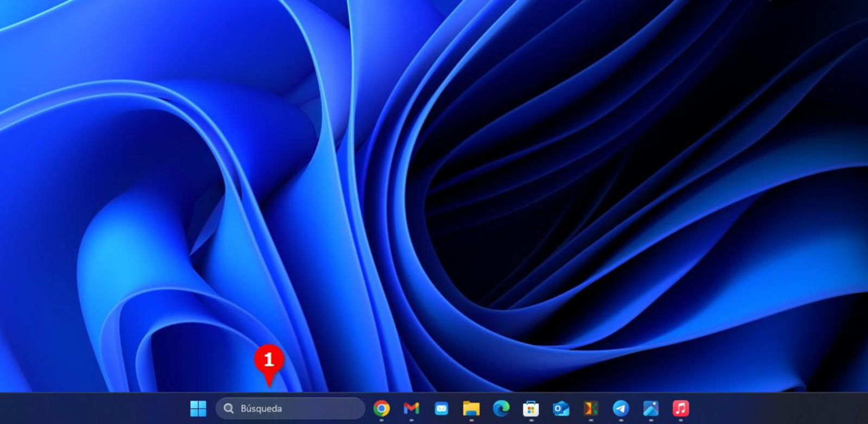The width and height of the screenshot is (868, 424).
Task: Open the Microsoft Store icon
Action: 531,408
